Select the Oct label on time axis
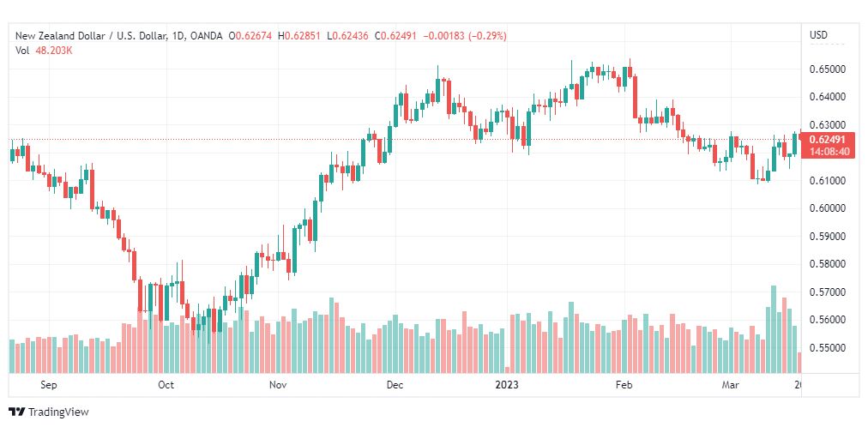 [x=166, y=384]
